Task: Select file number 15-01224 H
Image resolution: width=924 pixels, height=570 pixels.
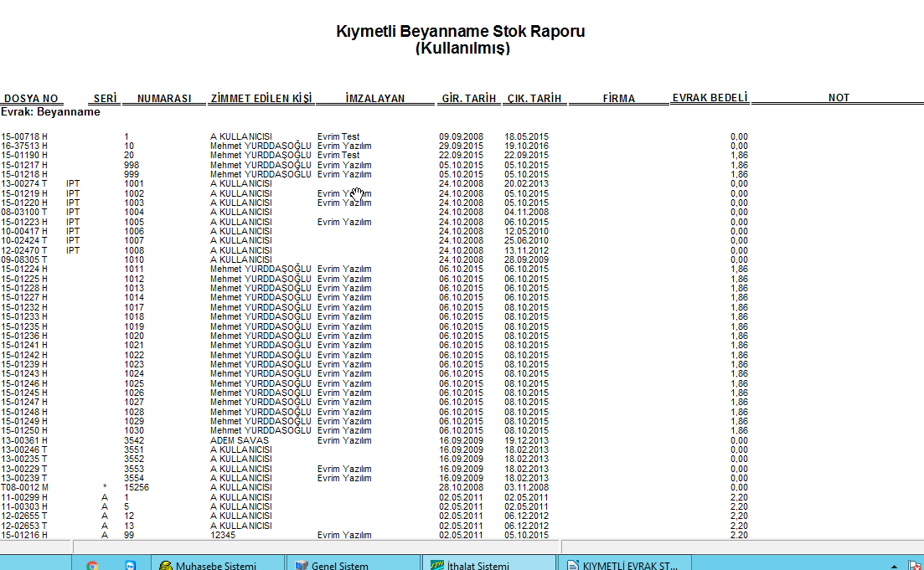Action: coord(24,270)
